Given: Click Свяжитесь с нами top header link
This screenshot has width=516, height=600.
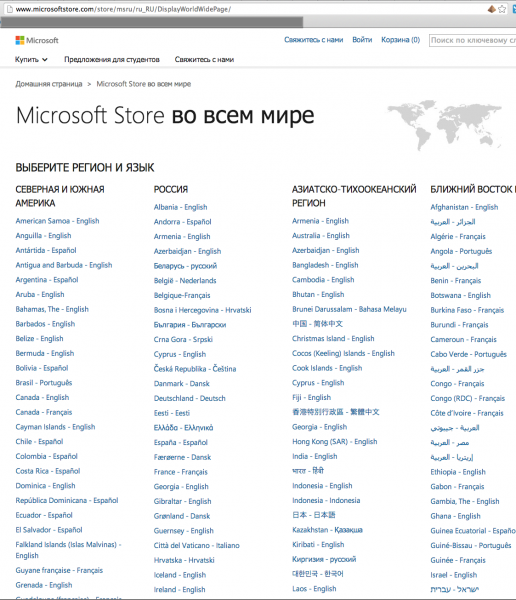Looking at the screenshot, I should (314, 39).
